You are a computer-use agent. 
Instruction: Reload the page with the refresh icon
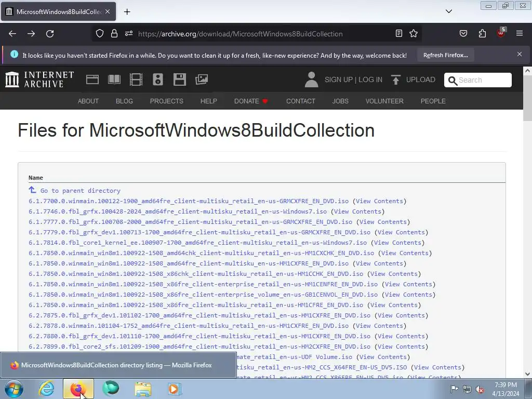coord(50,34)
